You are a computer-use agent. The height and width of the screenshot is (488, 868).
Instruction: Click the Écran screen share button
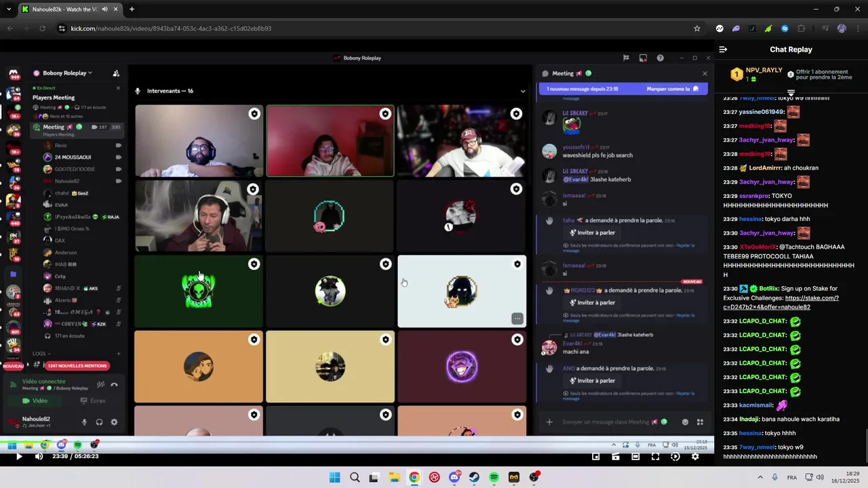93,401
